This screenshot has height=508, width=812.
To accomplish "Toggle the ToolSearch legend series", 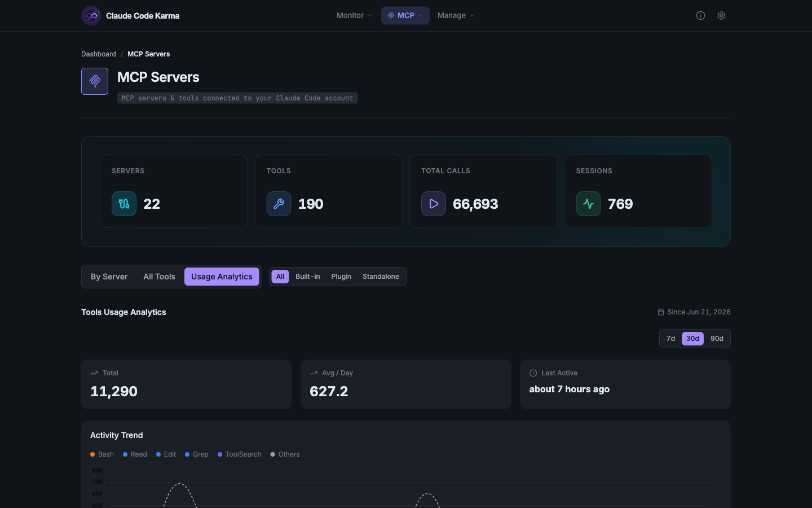I will (x=240, y=454).
